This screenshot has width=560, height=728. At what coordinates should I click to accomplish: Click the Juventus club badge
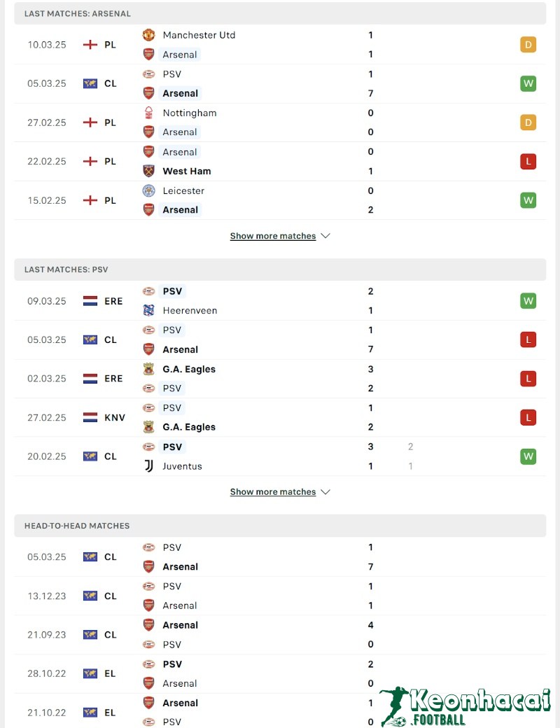tap(148, 465)
